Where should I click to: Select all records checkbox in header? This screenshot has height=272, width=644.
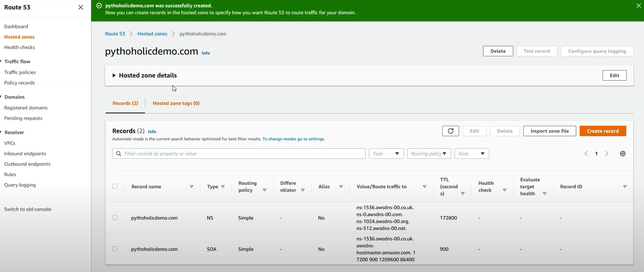(115, 186)
